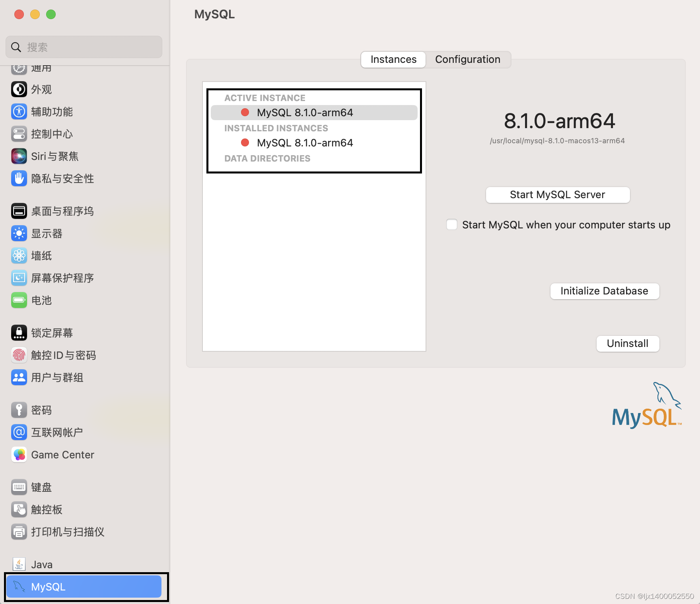This screenshot has height=604, width=700.
Task: Click the DATA DIRECTORIES section header
Action: tap(267, 159)
